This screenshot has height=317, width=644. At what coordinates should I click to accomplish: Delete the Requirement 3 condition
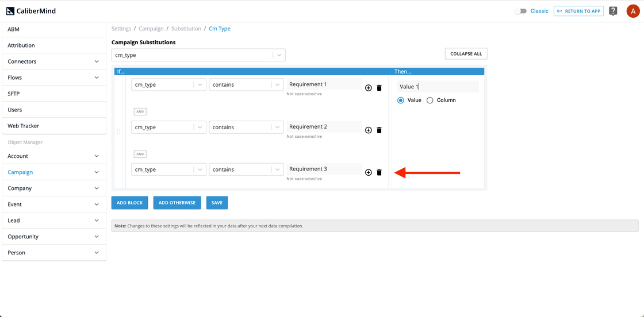tap(379, 173)
